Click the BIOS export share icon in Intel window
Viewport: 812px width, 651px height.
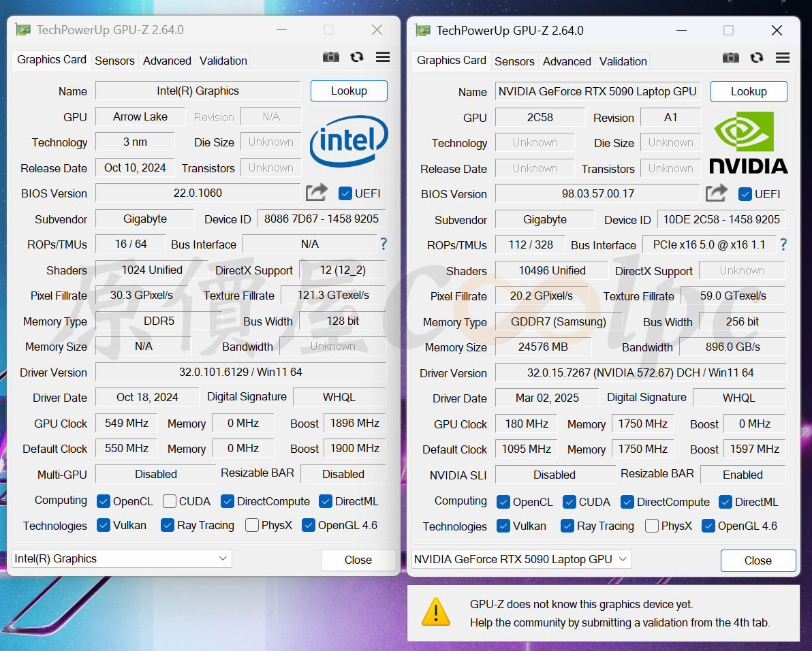pyautogui.click(x=316, y=193)
